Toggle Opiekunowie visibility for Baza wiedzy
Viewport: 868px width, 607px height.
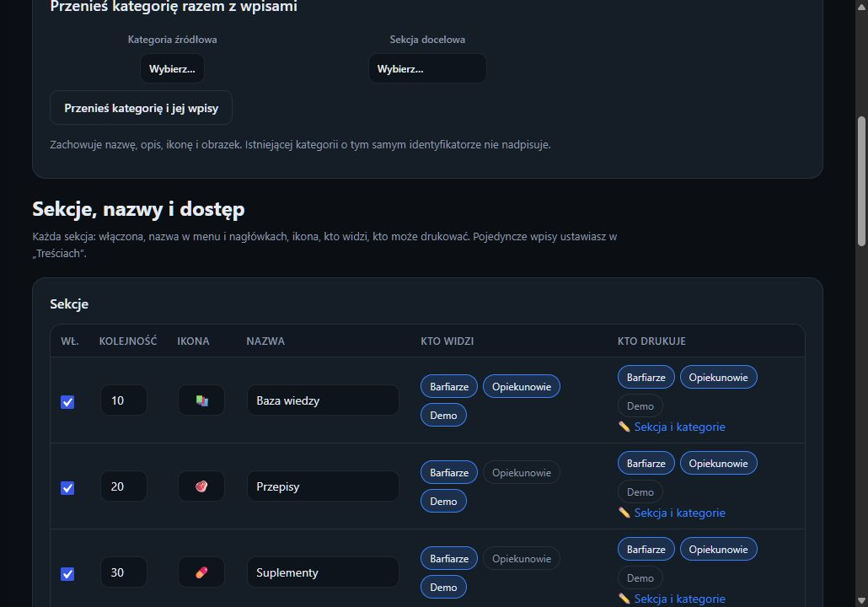click(x=522, y=387)
